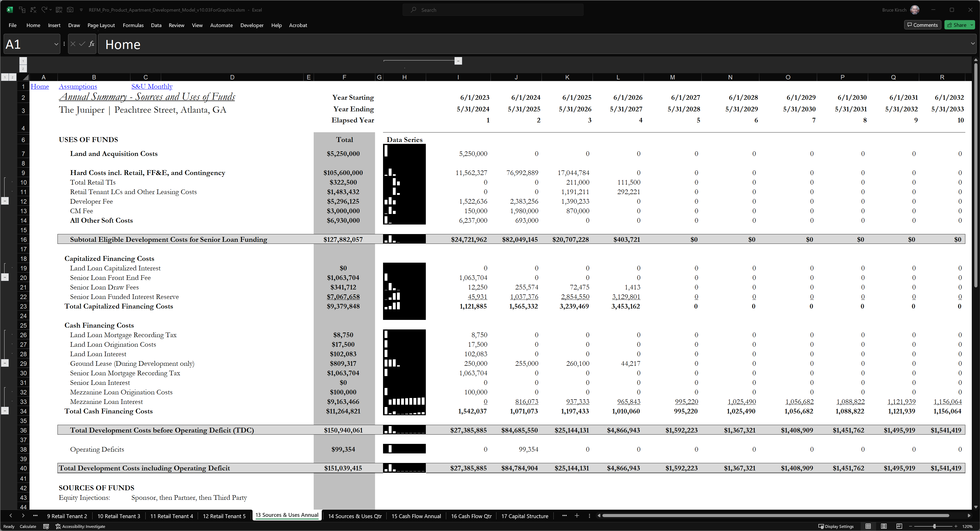Image resolution: width=980 pixels, height=531 pixels.
Task: Click the vertical scrollbar thumb
Action: coord(976,175)
